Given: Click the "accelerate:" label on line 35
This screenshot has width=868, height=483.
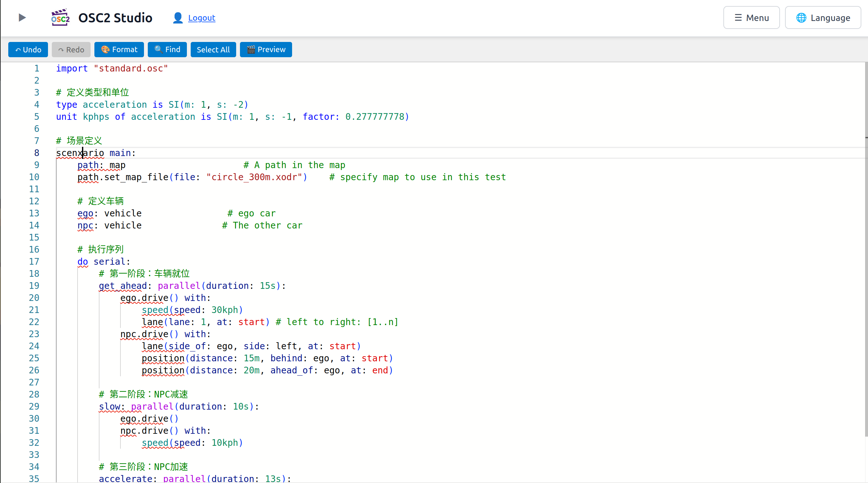Looking at the screenshot, I should [x=128, y=478].
